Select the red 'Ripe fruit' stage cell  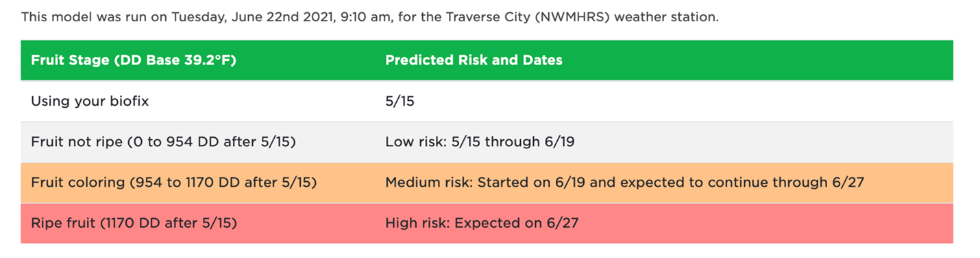134,223
